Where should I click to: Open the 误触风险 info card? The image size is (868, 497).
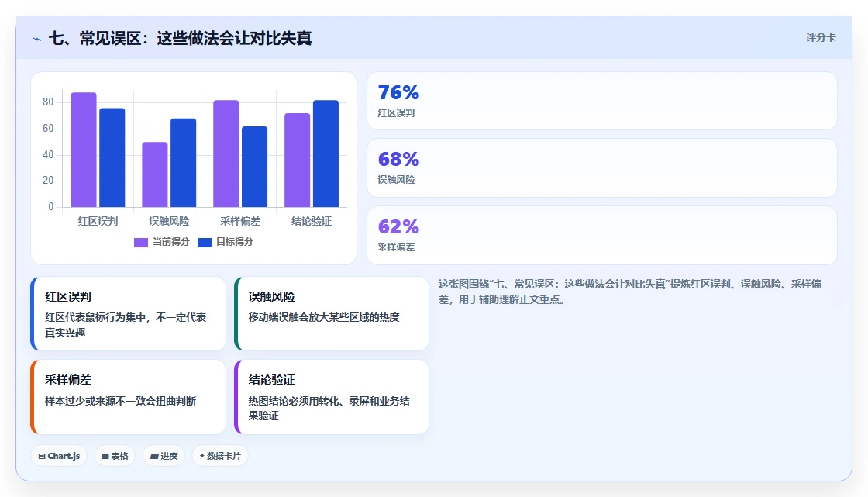331,313
